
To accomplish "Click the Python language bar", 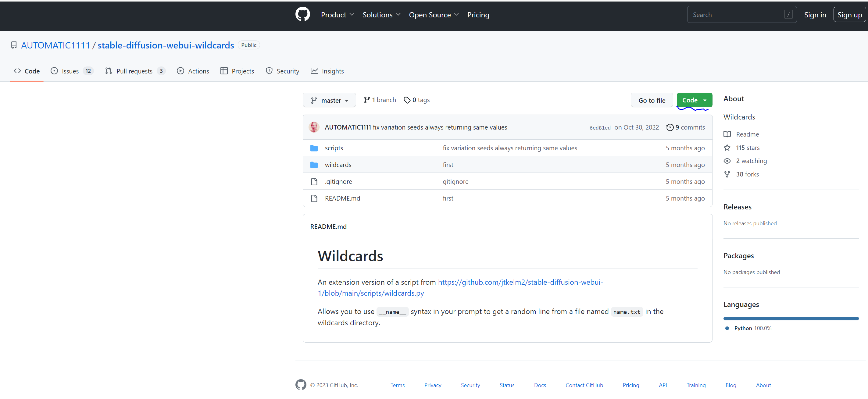I will pyautogui.click(x=791, y=319).
